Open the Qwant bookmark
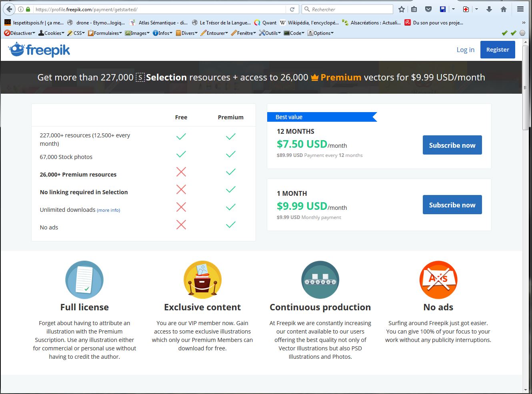The width and height of the screenshot is (532, 394). [x=265, y=23]
